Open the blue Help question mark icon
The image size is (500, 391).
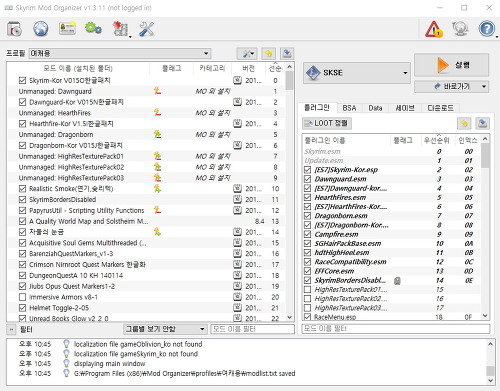[x=487, y=29]
